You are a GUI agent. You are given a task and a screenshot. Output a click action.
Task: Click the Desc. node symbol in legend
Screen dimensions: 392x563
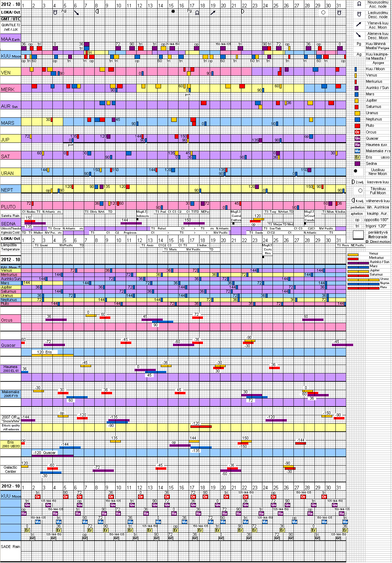pyautogui.click(x=359, y=14)
